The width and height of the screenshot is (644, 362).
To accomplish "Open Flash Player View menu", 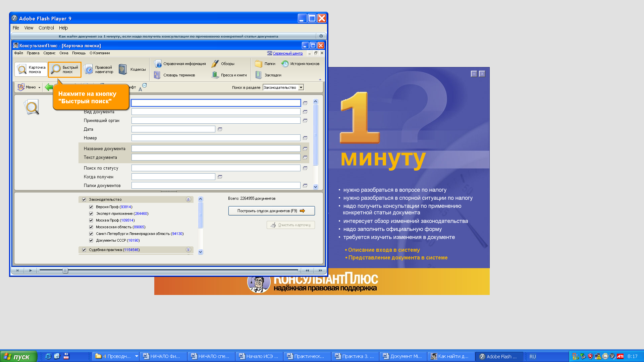I will pyautogui.click(x=29, y=28).
